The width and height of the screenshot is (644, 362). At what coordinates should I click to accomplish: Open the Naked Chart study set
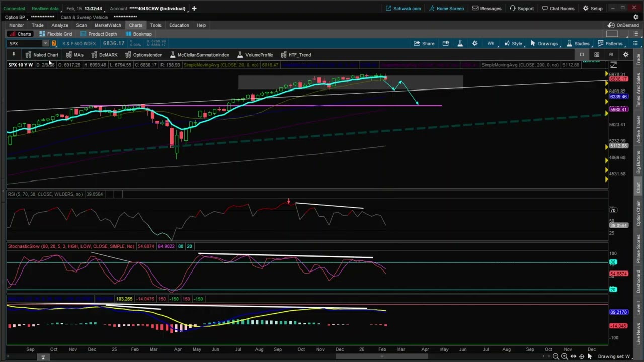(x=42, y=55)
